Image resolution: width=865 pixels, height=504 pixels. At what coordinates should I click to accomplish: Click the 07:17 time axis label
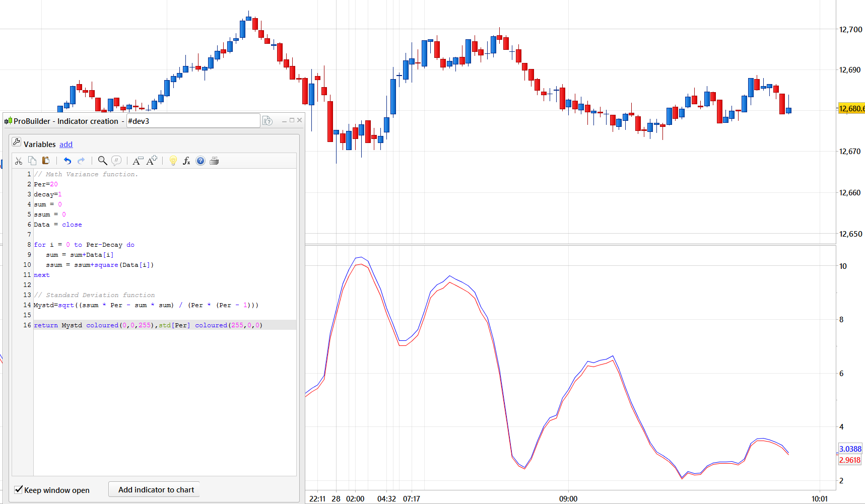412,498
